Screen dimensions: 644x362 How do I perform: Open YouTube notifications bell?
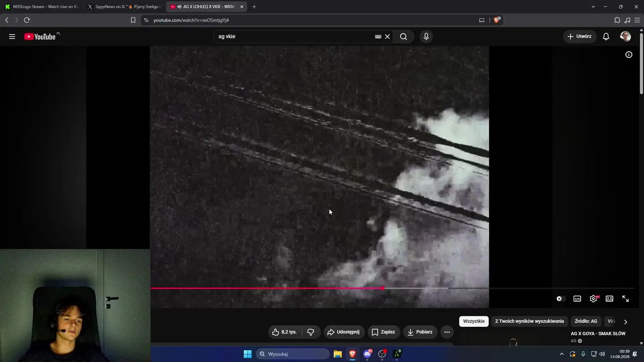coord(606,37)
